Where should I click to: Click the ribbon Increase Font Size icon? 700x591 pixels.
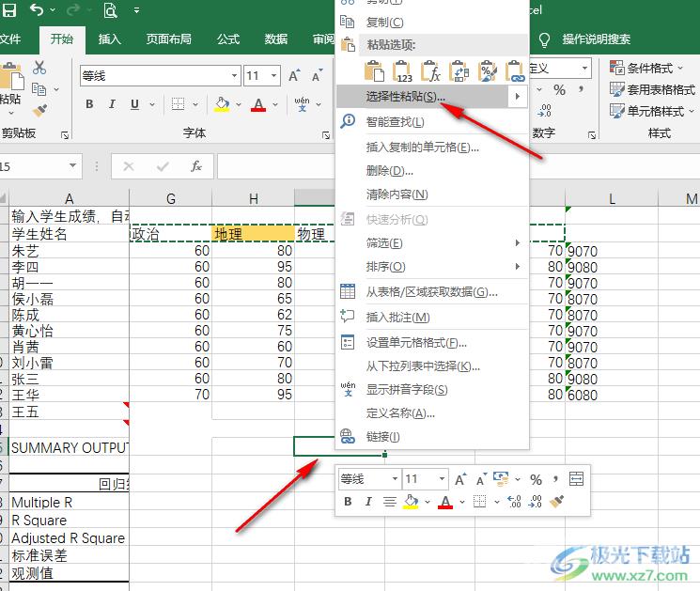click(294, 76)
